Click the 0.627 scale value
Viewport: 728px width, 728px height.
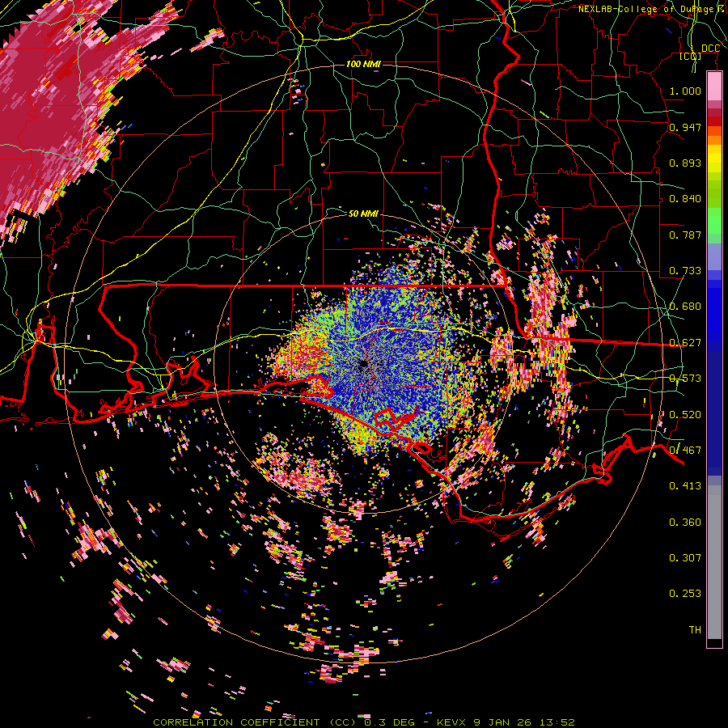(x=685, y=343)
